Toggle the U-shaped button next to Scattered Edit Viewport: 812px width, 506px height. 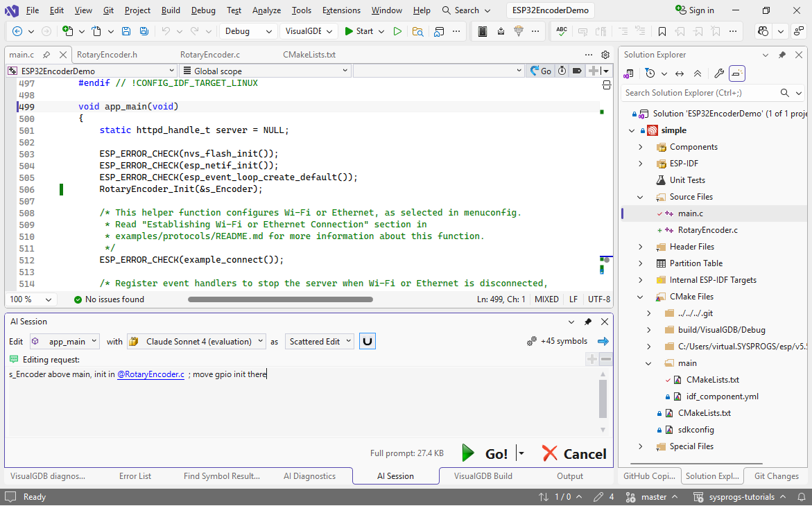368,341
